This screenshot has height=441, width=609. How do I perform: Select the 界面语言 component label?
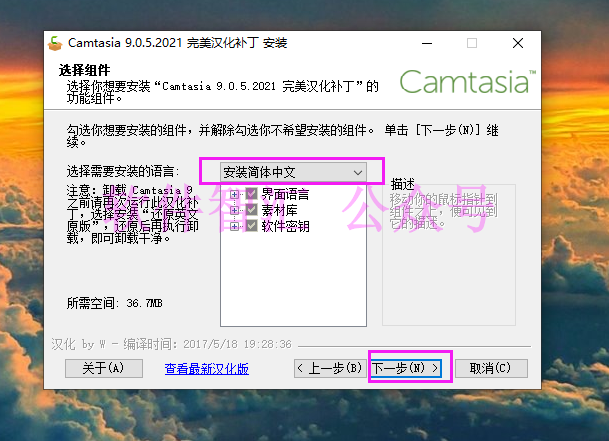(x=285, y=194)
